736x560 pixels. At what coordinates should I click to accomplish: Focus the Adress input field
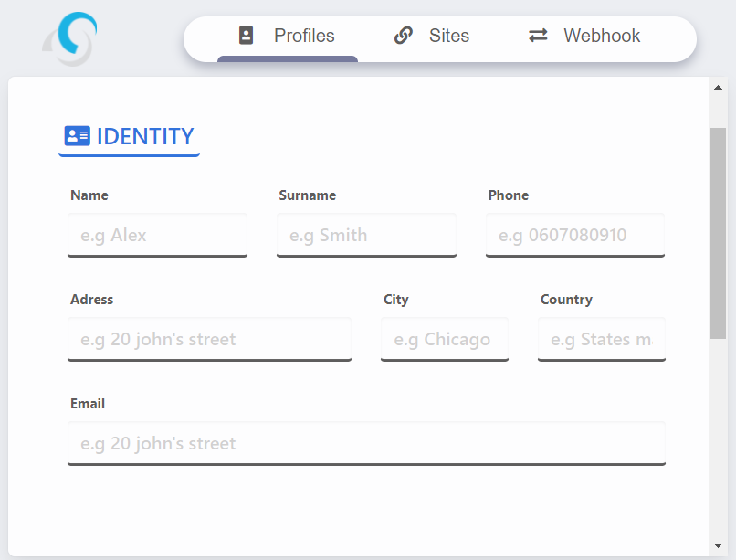pyautogui.click(x=209, y=339)
